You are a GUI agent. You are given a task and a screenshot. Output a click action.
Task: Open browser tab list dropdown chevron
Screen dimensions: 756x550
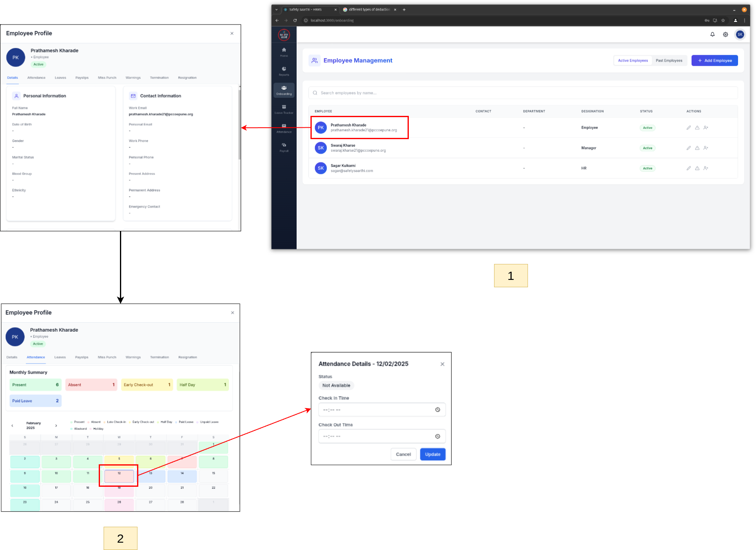276,9
